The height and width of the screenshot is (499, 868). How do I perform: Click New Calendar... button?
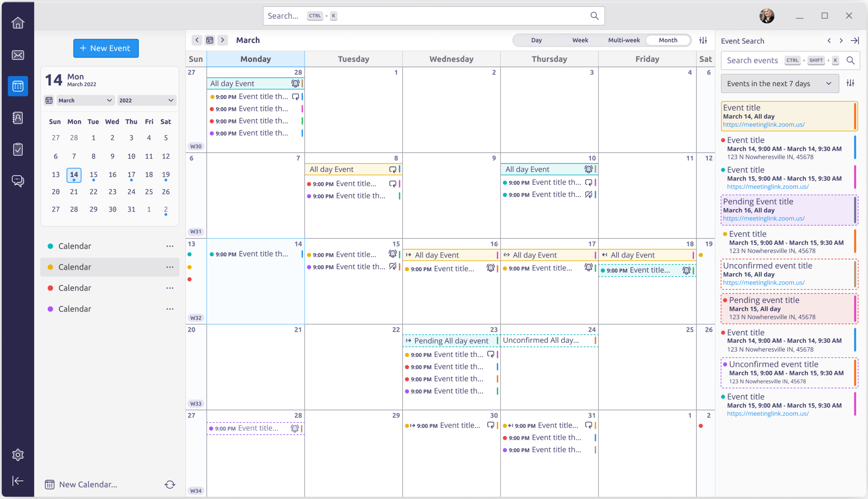81,484
